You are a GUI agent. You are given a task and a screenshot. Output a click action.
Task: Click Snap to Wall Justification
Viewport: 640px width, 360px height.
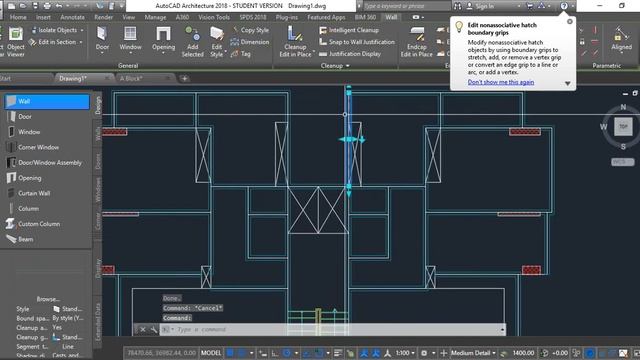click(357, 42)
